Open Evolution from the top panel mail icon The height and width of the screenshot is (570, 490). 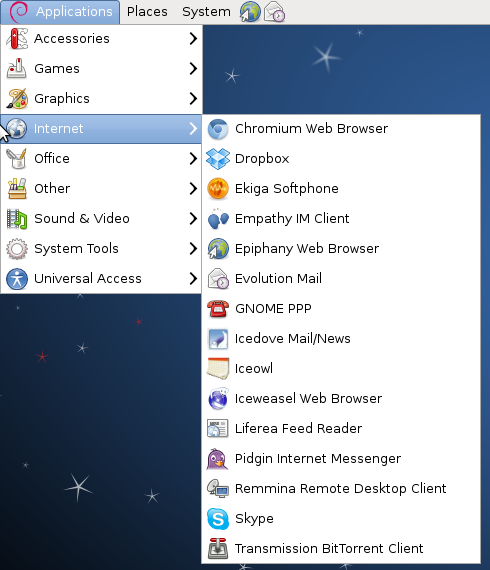[274, 11]
